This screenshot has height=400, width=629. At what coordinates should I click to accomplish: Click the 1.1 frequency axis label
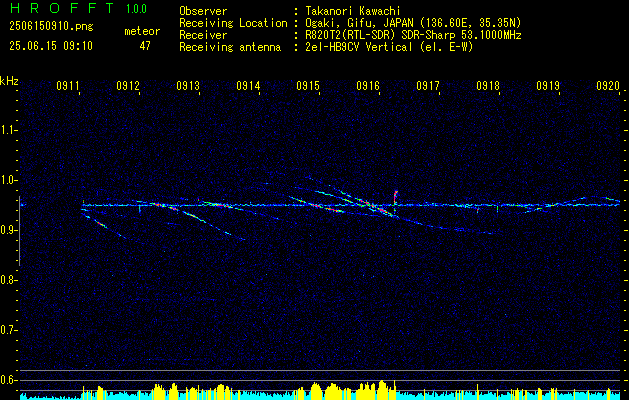pyautogui.click(x=8, y=130)
